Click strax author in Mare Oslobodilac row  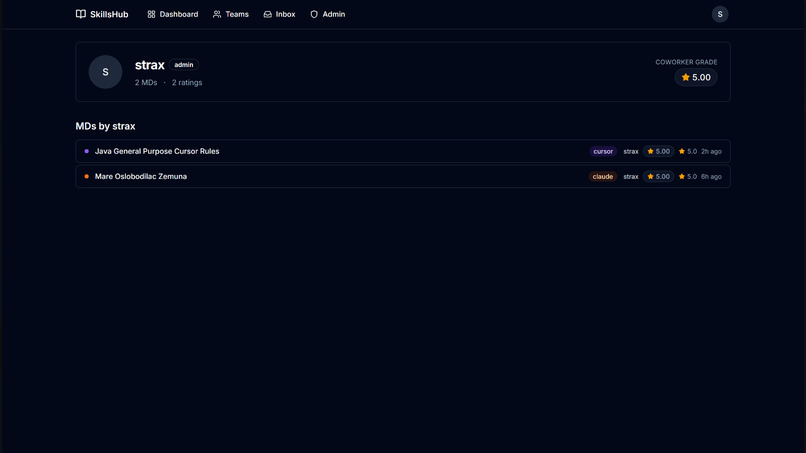click(631, 176)
